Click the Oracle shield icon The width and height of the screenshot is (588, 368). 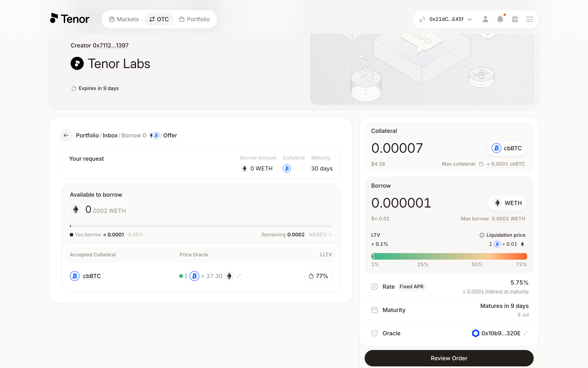(x=374, y=333)
